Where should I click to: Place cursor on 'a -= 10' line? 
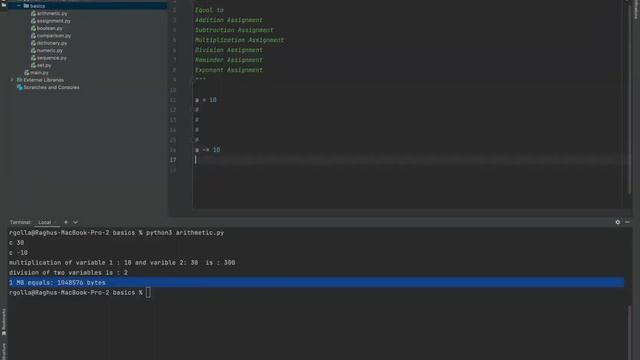[x=207, y=150]
